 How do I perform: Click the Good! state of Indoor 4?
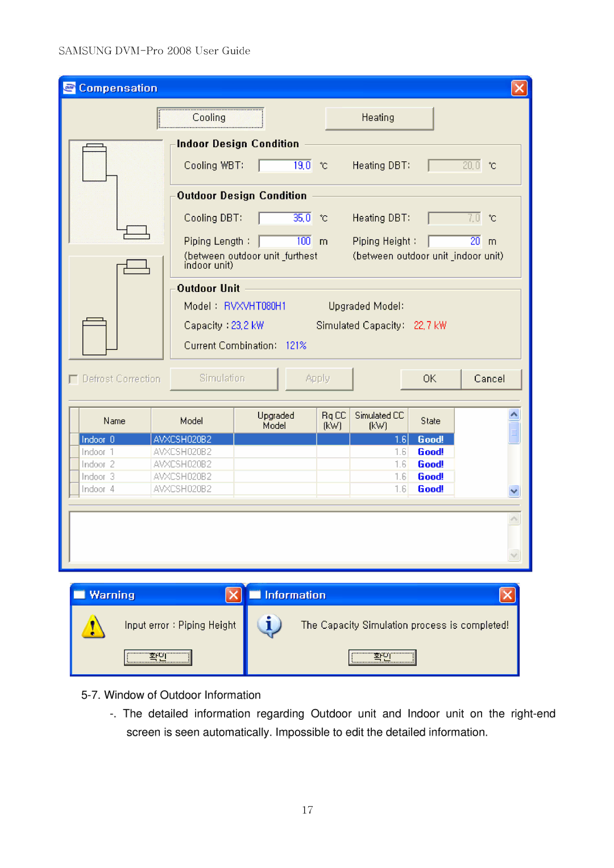[x=431, y=489]
